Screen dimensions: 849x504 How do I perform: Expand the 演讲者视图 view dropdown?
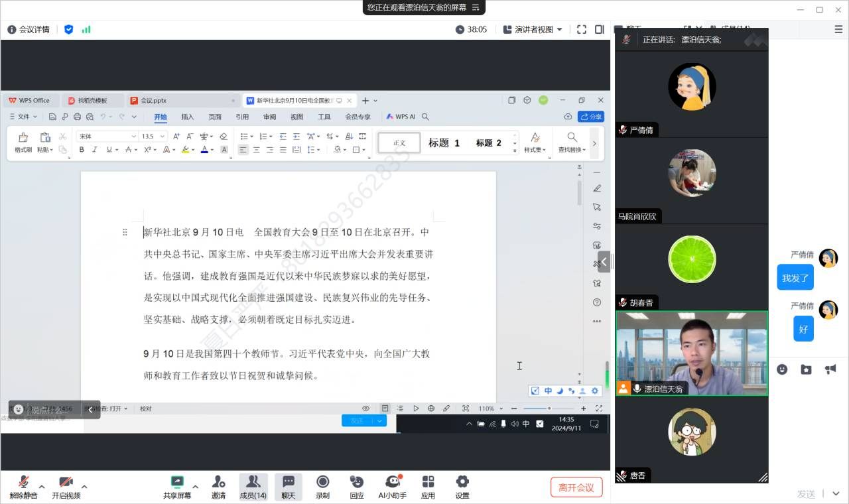[x=533, y=29]
